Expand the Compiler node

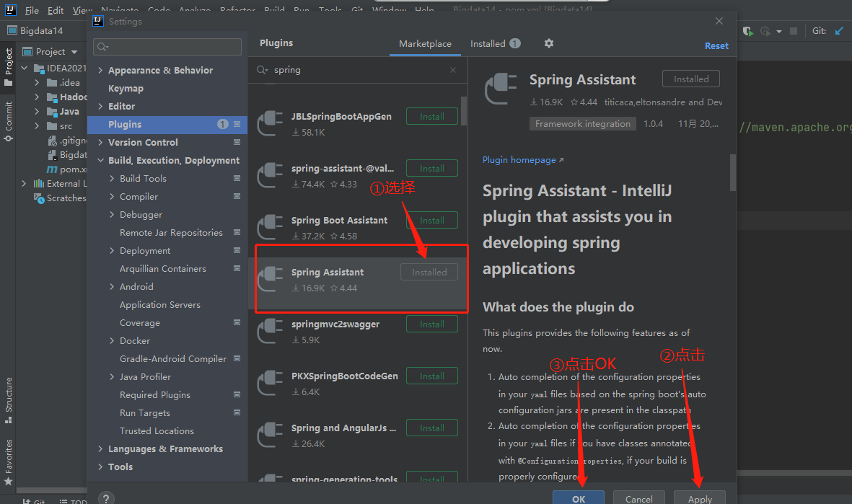point(112,197)
